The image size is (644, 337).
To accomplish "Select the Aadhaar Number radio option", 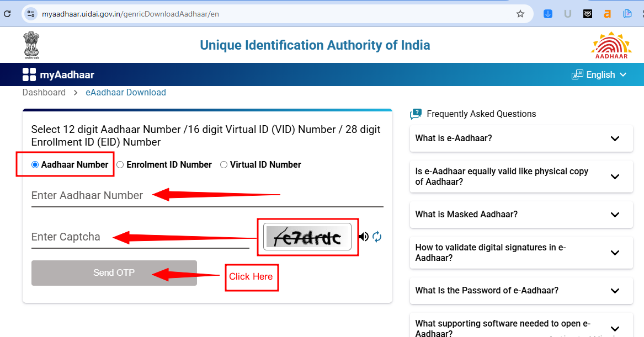I will 35,164.
